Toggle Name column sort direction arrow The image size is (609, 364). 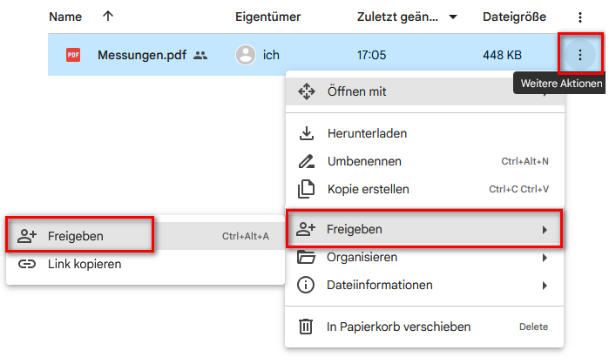[108, 17]
